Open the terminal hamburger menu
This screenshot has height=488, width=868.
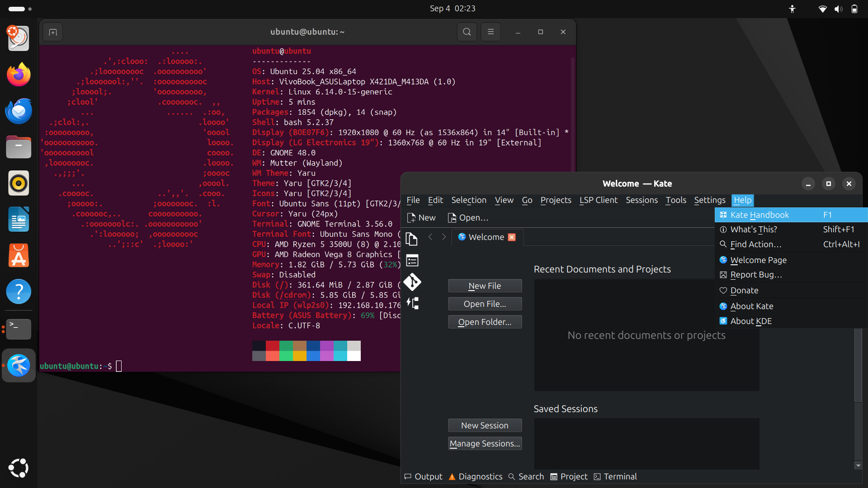(x=491, y=32)
